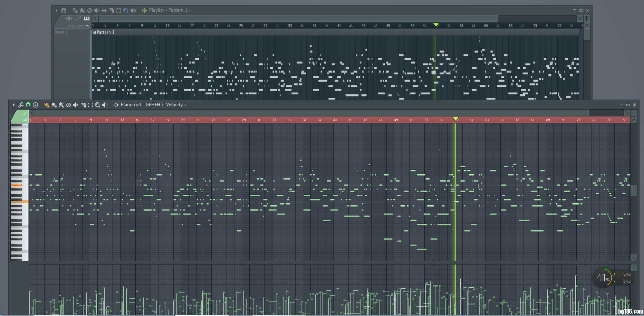Click Piano roll playback scrub tool
This screenshot has width=644, height=316.
(105, 105)
